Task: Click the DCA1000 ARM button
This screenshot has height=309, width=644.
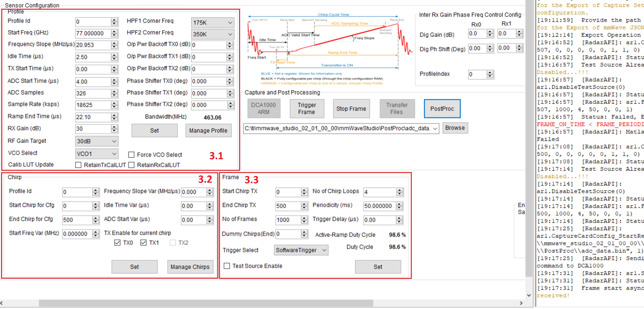Action: click(264, 108)
